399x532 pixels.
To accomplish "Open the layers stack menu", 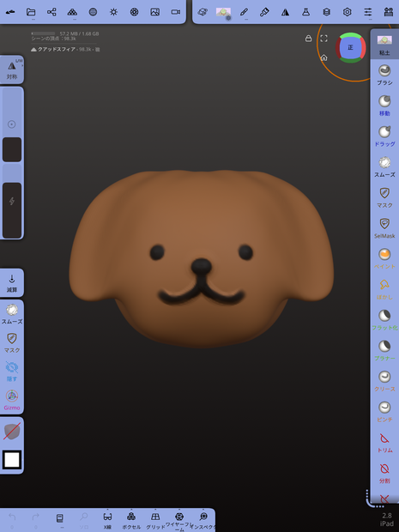I will tap(326, 12).
